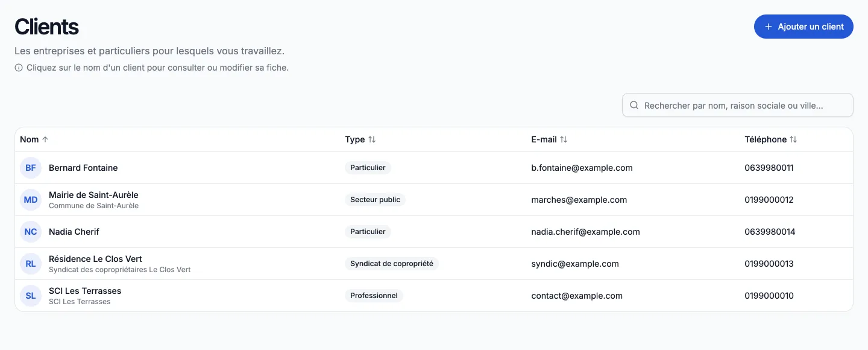
Task: Click the magnifier icon in search box
Action: coord(634,105)
